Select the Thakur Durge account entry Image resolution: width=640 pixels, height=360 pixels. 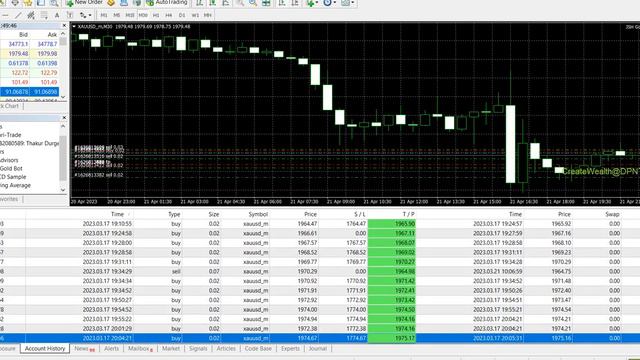(29, 143)
